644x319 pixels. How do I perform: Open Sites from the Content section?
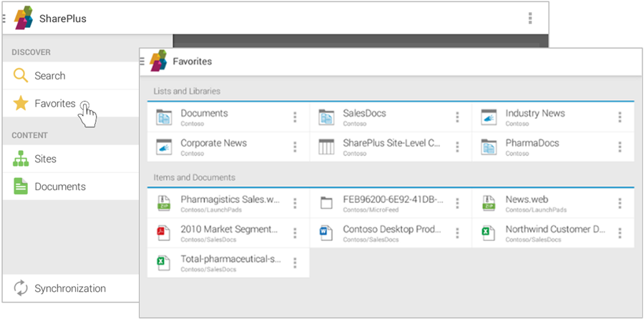(x=45, y=159)
